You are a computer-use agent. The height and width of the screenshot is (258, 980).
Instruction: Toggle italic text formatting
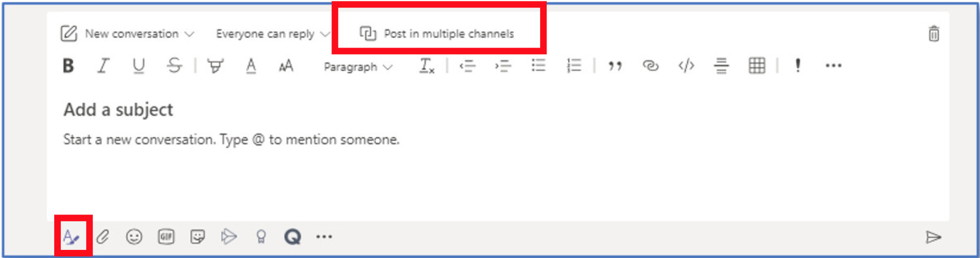[x=103, y=66]
